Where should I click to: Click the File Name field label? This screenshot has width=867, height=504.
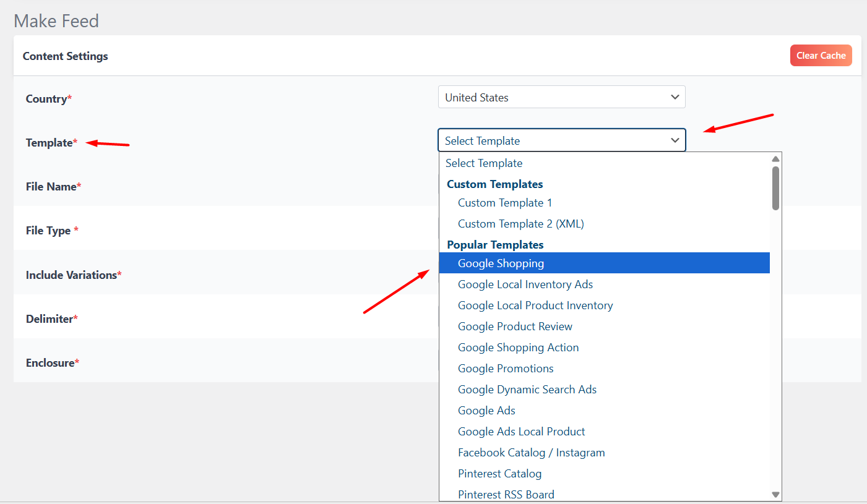click(53, 187)
